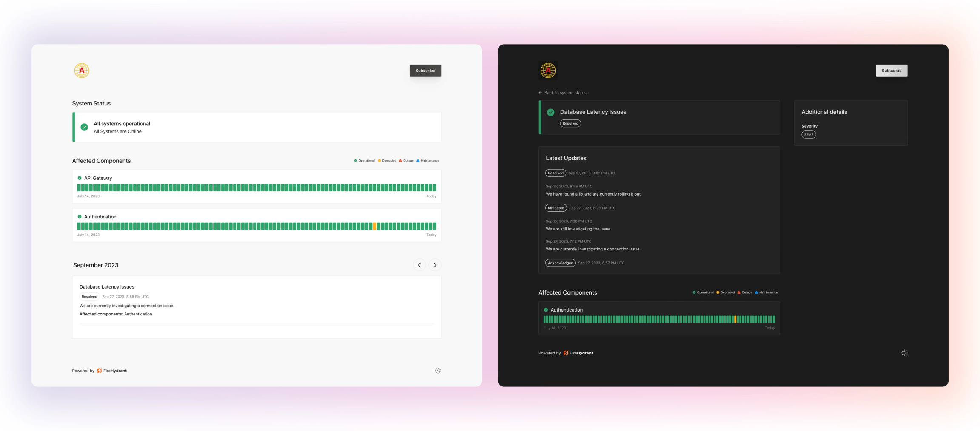The height and width of the screenshot is (431, 980).
Task: Switch to dark mode via moon icon
Action: (438, 371)
